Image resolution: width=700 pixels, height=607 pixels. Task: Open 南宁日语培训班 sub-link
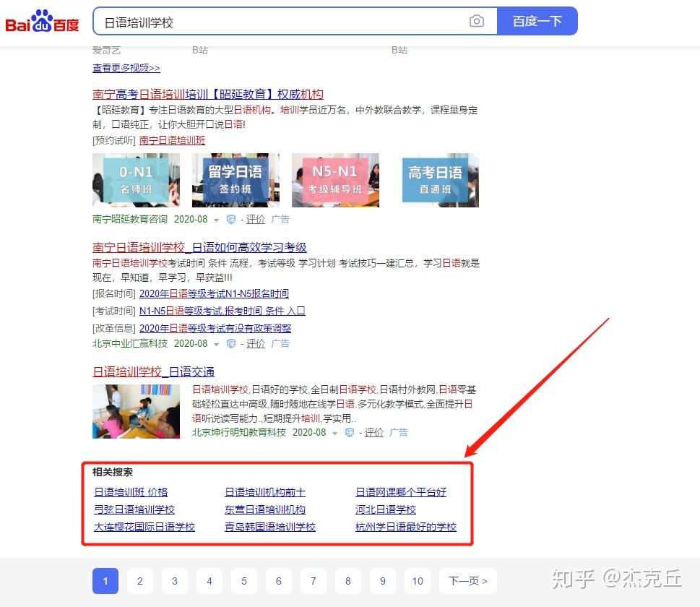[x=172, y=140]
